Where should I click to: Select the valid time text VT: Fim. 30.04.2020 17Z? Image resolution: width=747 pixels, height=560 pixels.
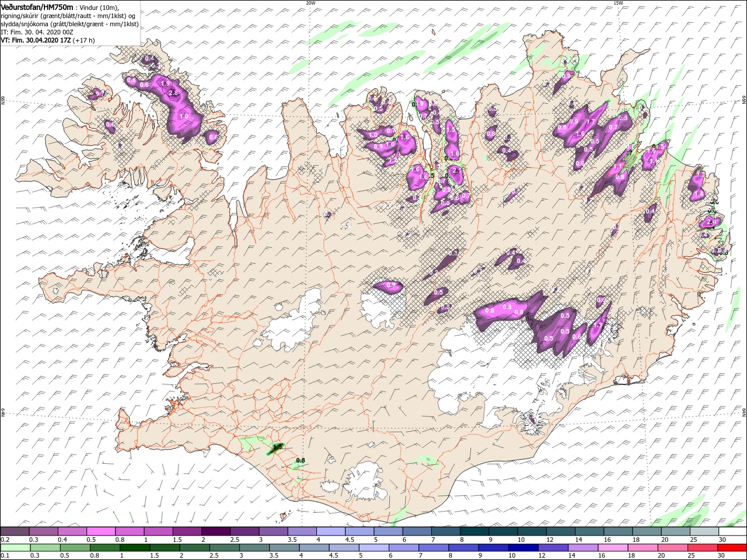(36, 40)
